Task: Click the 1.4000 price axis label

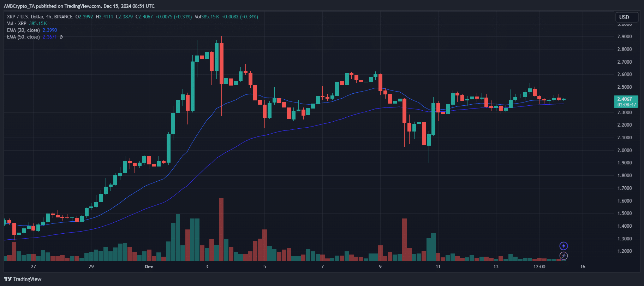Action: (x=624, y=226)
